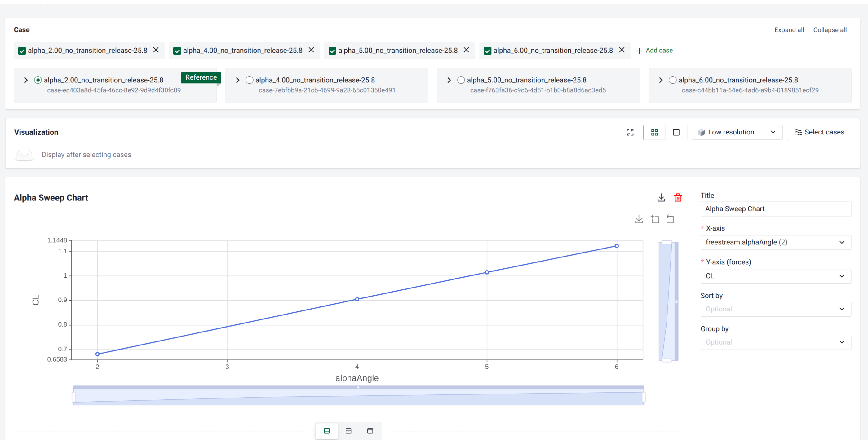
Task: Set alpha_6.00 case as reference
Action: pyautogui.click(x=673, y=80)
